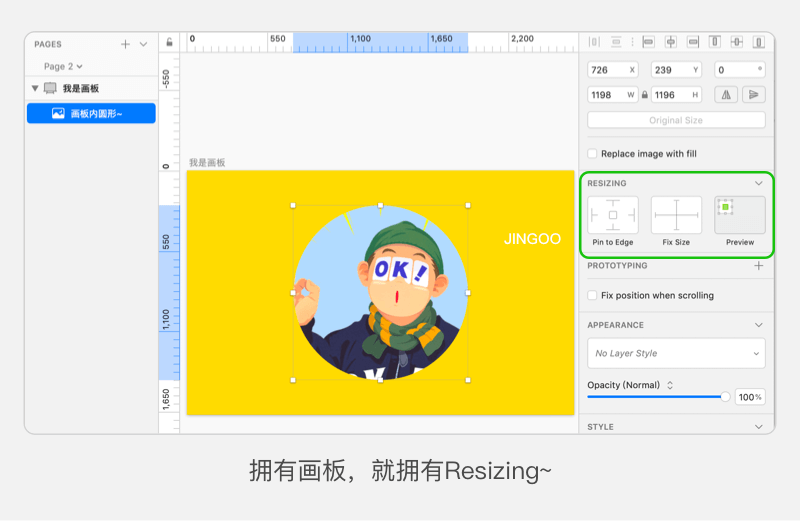Click the JINGOO text on artboard
The height and width of the screenshot is (521, 800).
pyautogui.click(x=532, y=238)
